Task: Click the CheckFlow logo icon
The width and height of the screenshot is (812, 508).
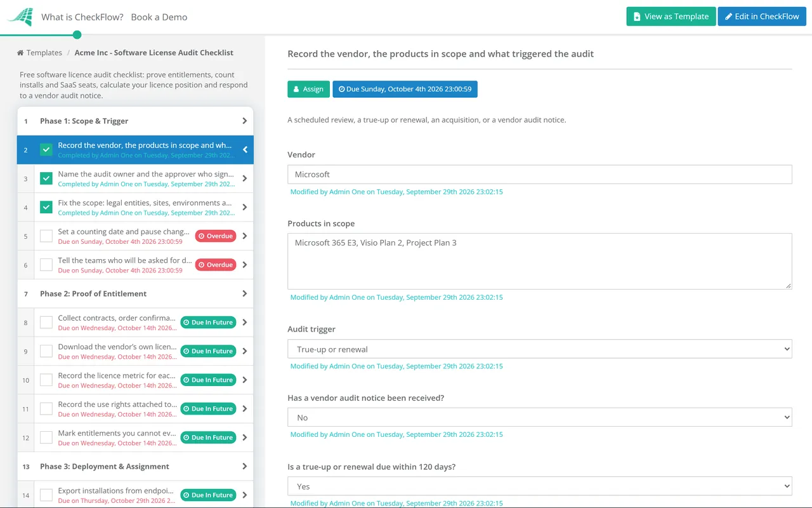Action: [x=20, y=17]
